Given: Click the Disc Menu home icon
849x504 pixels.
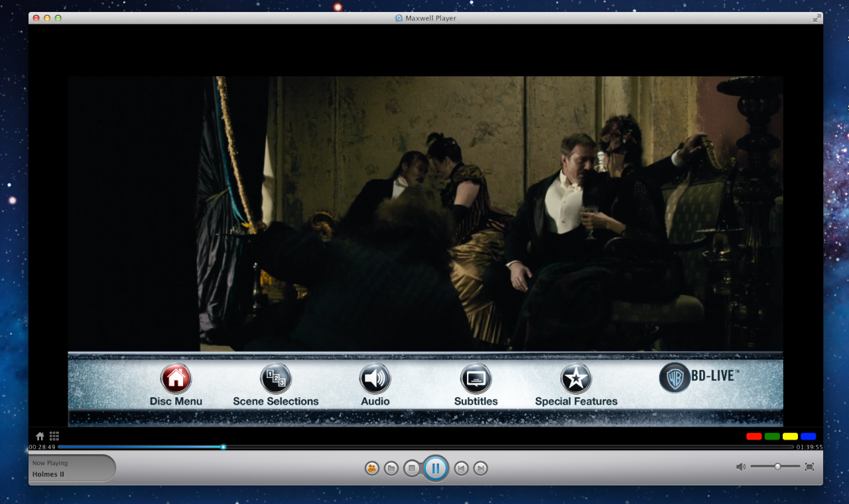Looking at the screenshot, I should (176, 379).
